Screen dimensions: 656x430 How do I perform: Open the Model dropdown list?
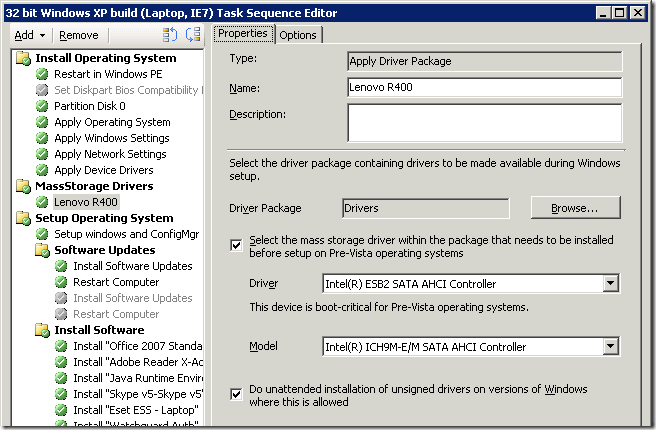(x=610, y=347)
